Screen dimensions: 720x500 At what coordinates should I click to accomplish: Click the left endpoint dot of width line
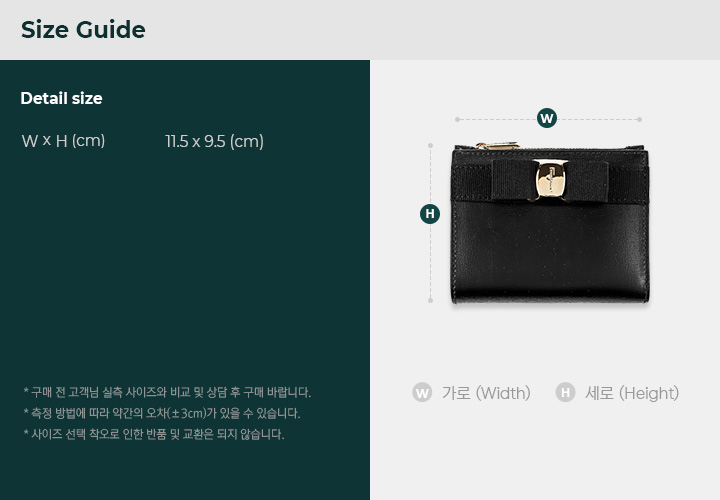tap(457, 119)
